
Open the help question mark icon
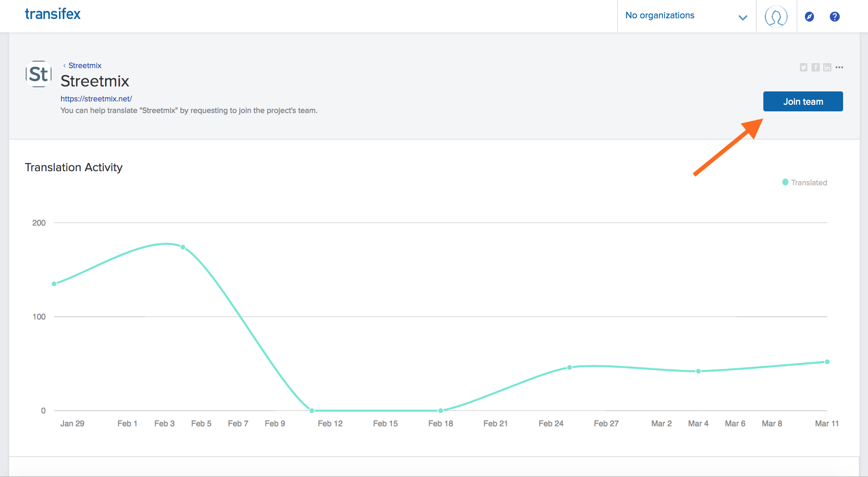pos(834,17)
